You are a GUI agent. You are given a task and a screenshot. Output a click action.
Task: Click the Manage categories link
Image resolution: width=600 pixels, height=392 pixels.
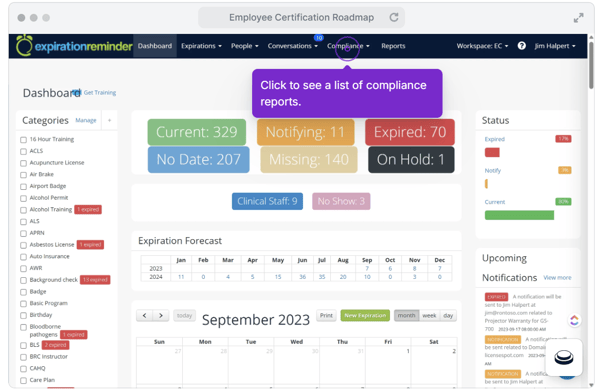pyautogui.click(x=86, y=120)
